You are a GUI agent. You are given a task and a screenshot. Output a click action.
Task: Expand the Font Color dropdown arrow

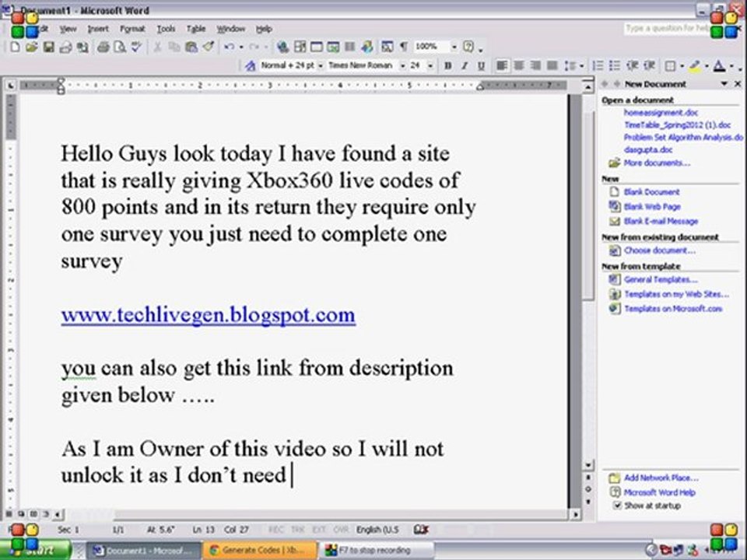[x=731, y=65]
